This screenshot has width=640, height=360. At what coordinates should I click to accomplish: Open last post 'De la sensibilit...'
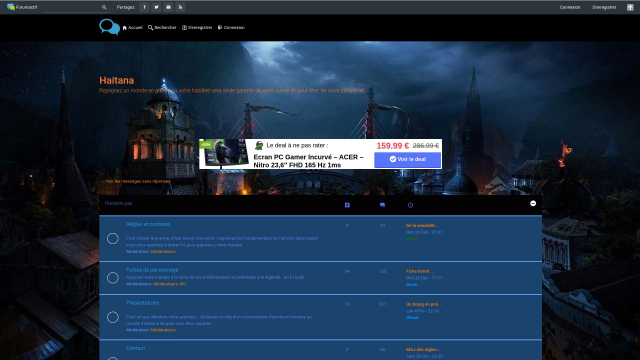click(x=422, y=225)
